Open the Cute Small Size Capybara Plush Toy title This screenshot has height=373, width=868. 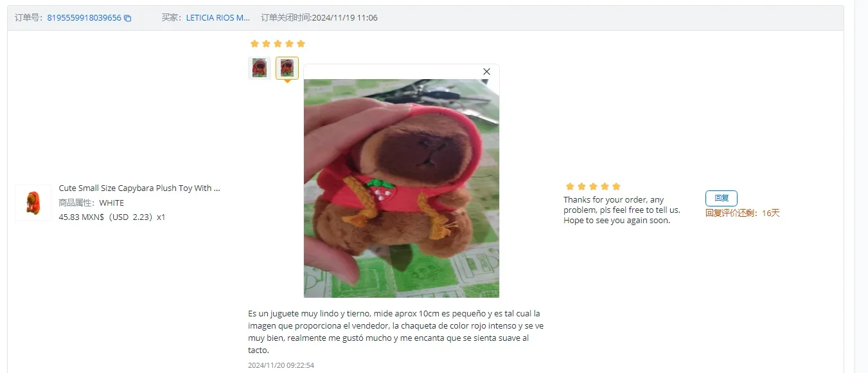coord(139,188)
